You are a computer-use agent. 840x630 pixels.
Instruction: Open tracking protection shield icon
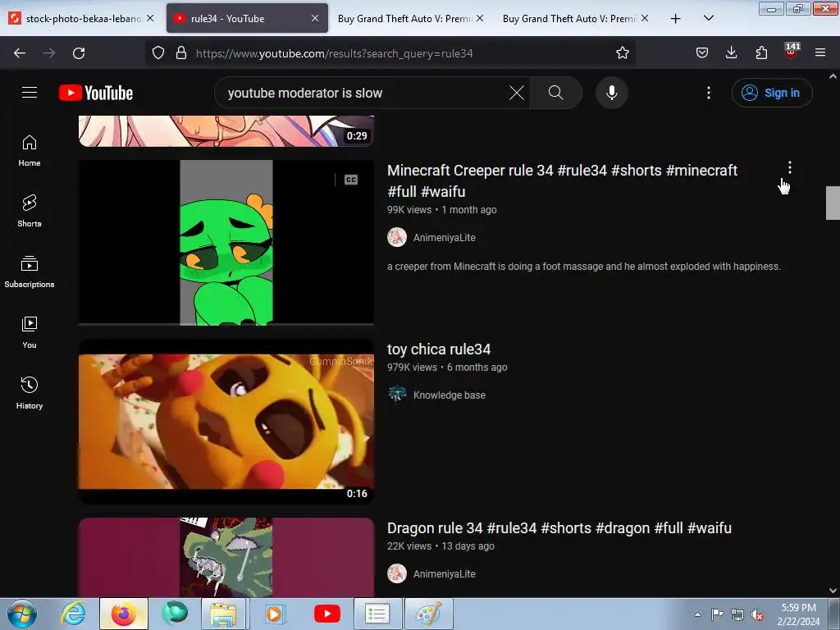click(x=158, y=53)
